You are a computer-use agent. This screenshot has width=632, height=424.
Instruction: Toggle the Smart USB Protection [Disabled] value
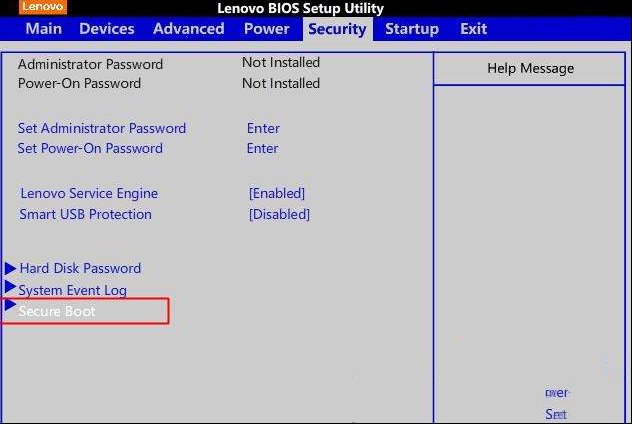pos(279,214)
